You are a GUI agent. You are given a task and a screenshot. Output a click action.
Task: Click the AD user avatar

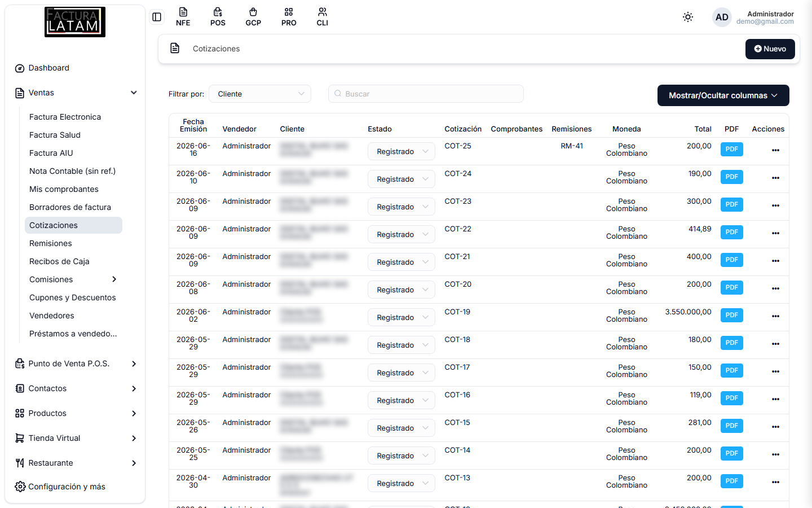tap(722, 17)
